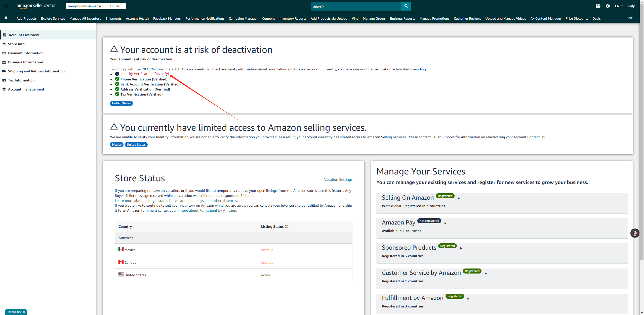Click Mexico's Inactive listing status
644x315 pixels.
point(267,250)
